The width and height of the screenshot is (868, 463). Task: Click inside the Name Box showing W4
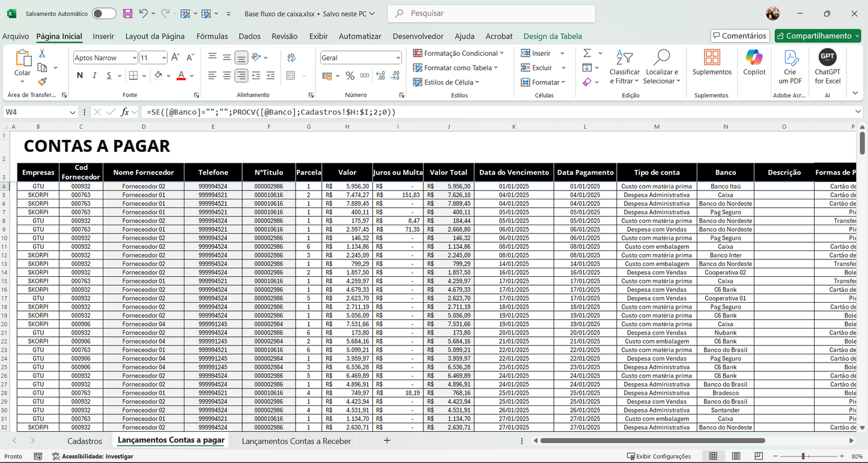[x=36, y=111]
